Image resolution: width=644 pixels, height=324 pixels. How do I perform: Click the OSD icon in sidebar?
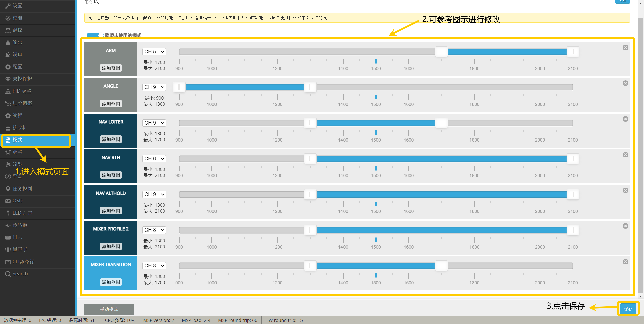point(8,201)
